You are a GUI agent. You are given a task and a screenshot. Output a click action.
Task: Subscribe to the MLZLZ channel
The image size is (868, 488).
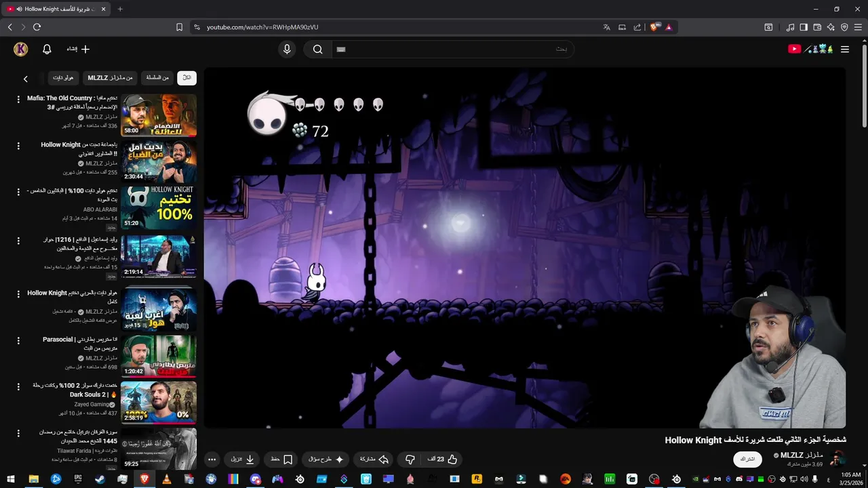pyautogui.click(x=747, y=459)
